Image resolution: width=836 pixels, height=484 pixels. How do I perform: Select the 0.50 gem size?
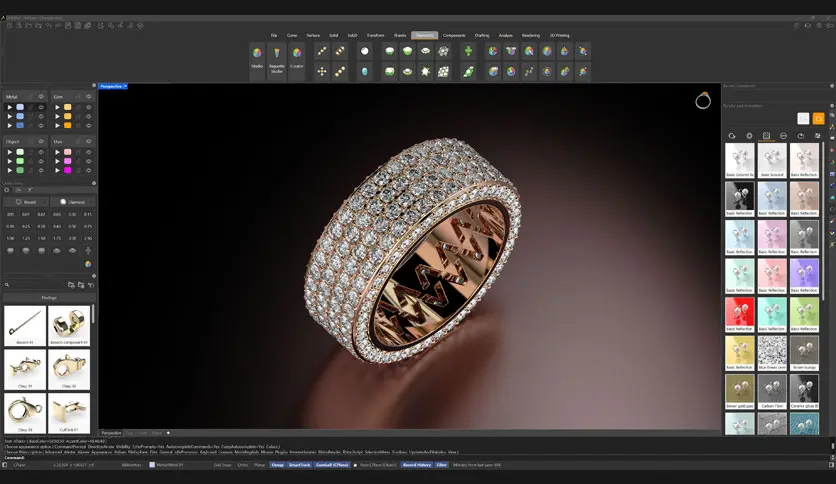pos(73,226)
